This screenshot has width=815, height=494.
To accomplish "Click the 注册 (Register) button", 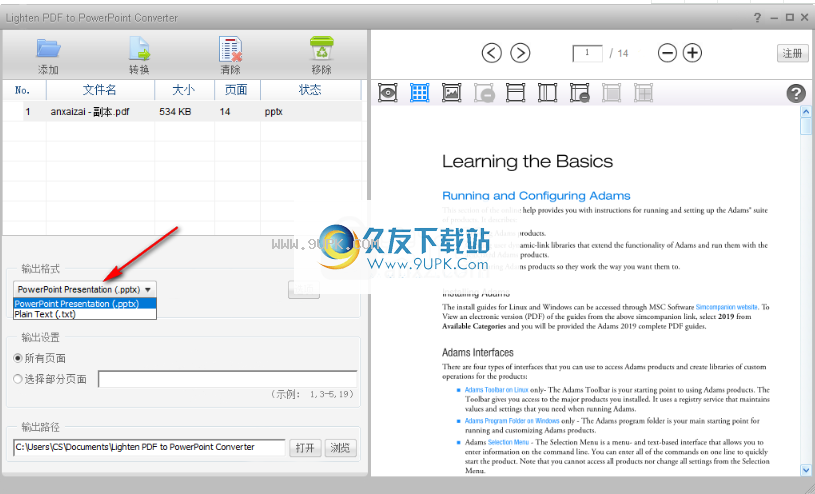I will (793, 53).
